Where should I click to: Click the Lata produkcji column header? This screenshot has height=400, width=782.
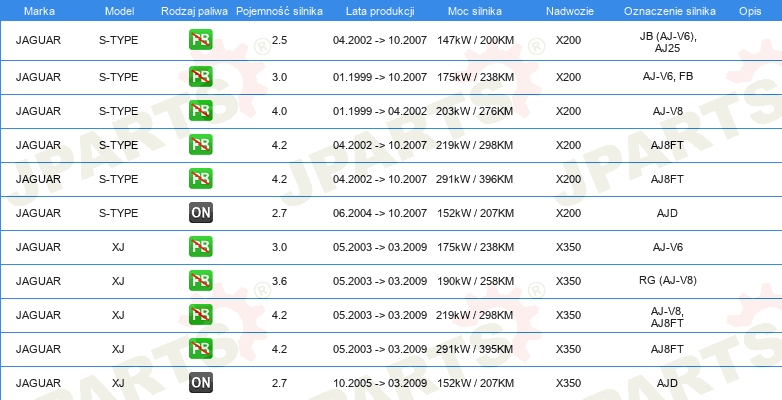click(380, 11)
